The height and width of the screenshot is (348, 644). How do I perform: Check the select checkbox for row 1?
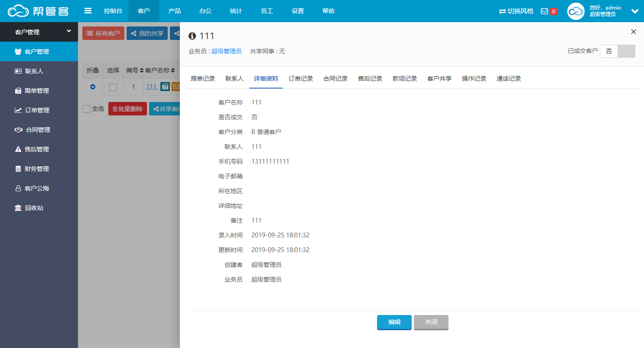pyautogui.click(x=113, y=87)
